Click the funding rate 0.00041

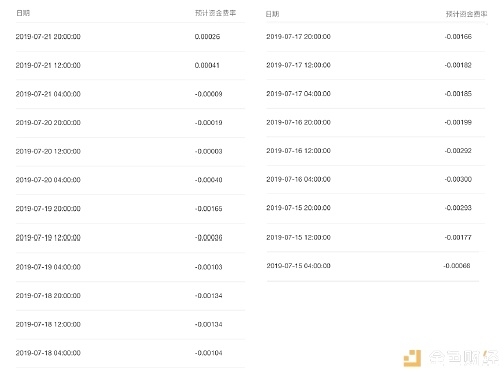coord(207,65)
